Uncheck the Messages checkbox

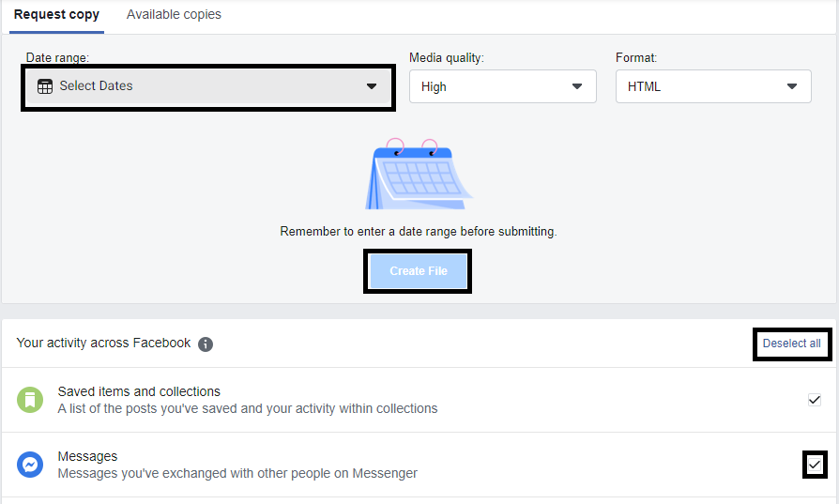[814, 465]
